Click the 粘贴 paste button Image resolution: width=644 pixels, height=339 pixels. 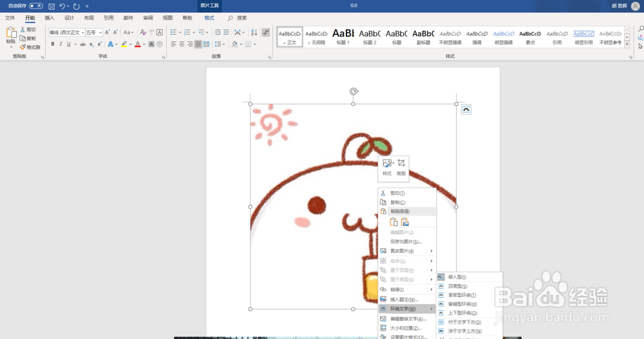pyautogui.click(x=11, y=38)
